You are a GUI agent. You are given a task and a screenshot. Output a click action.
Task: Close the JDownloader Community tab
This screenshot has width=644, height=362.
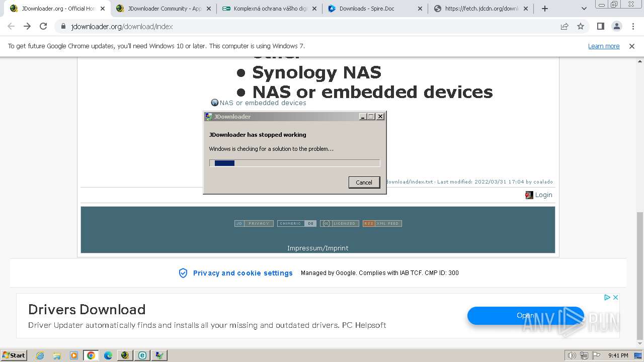click(209, 9)
